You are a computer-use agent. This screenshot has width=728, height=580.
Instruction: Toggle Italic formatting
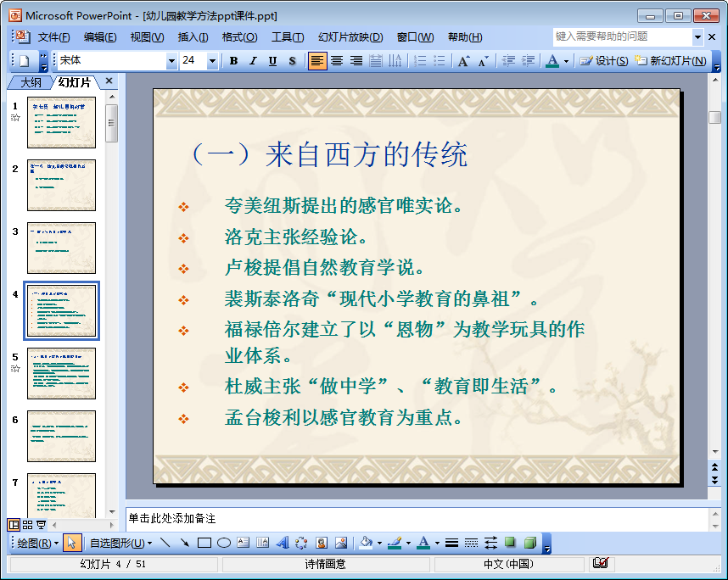(253, 61)
